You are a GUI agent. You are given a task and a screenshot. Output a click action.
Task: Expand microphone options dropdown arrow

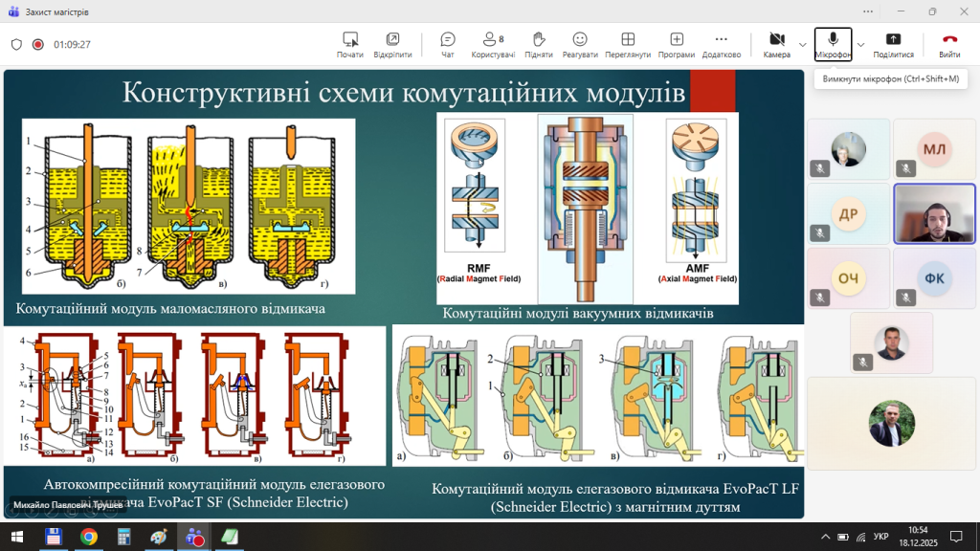[860, 44]
